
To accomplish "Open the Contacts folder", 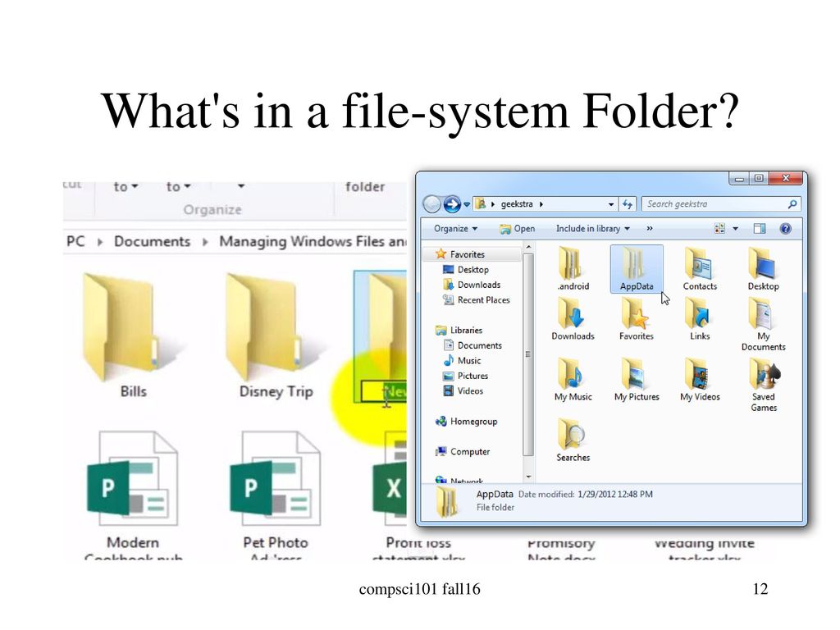I will pyautogui.click(x=700, y=268).
